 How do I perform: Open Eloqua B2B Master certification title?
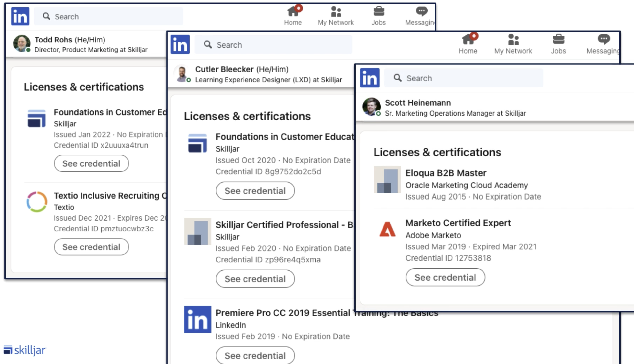coord(446,173)
